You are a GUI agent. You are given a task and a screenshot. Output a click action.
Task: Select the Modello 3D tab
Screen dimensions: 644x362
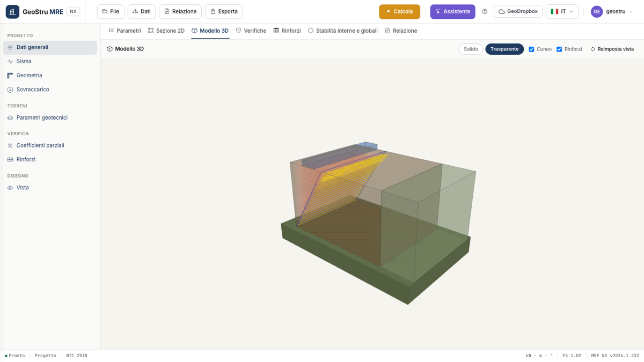point(210,31)
